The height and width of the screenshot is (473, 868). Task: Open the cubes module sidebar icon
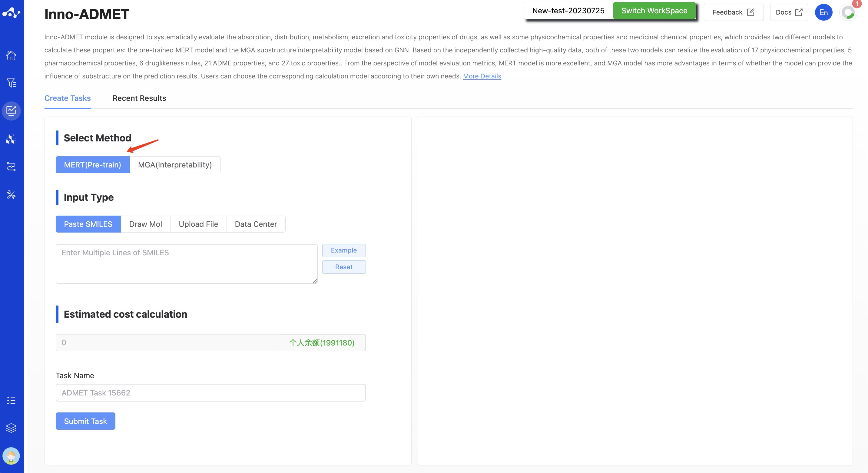(x=12, y=139)
